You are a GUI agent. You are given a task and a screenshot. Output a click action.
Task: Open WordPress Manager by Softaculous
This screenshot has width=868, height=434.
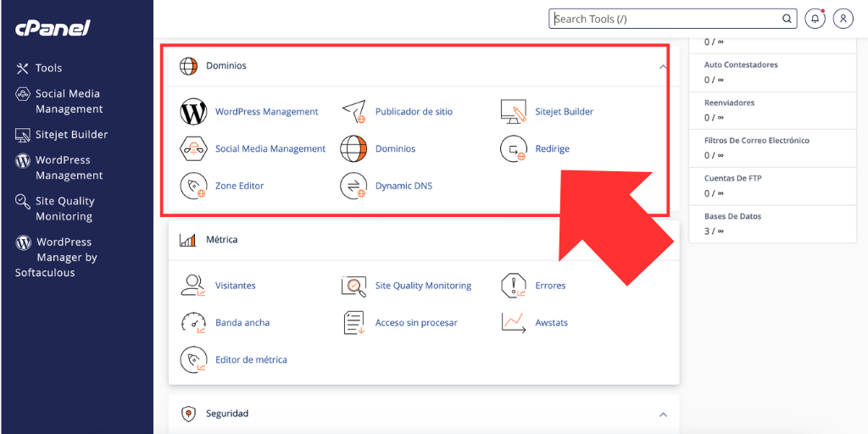[56, 258]
